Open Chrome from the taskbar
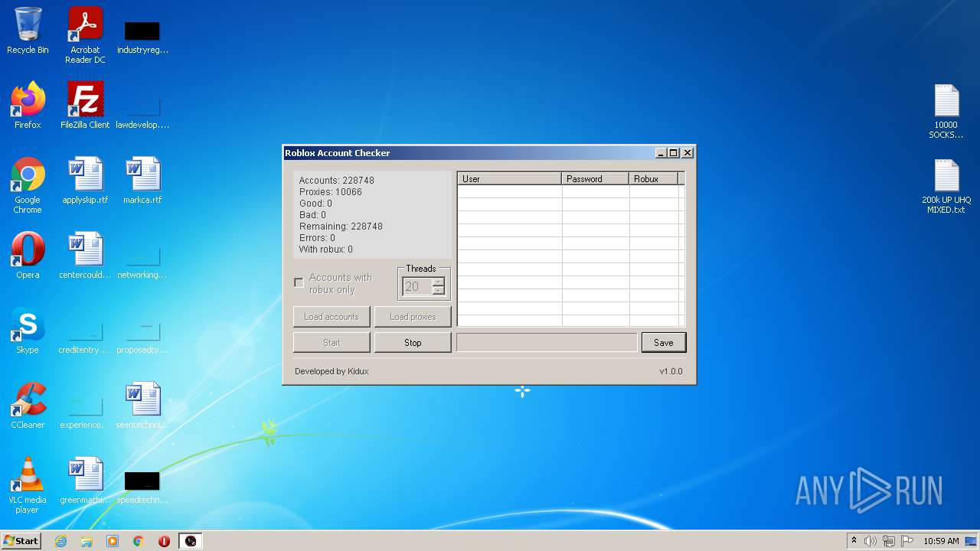Screen dimensions: 980x551 tap(139, 541)
